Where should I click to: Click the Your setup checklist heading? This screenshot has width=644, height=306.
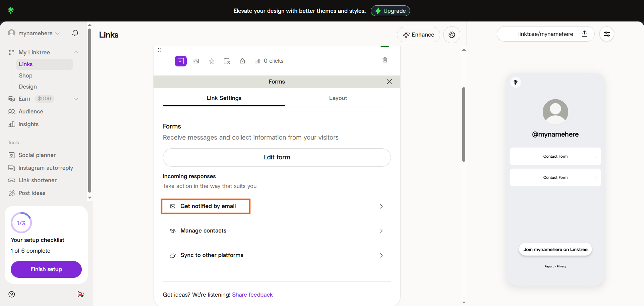click(38, 240)
